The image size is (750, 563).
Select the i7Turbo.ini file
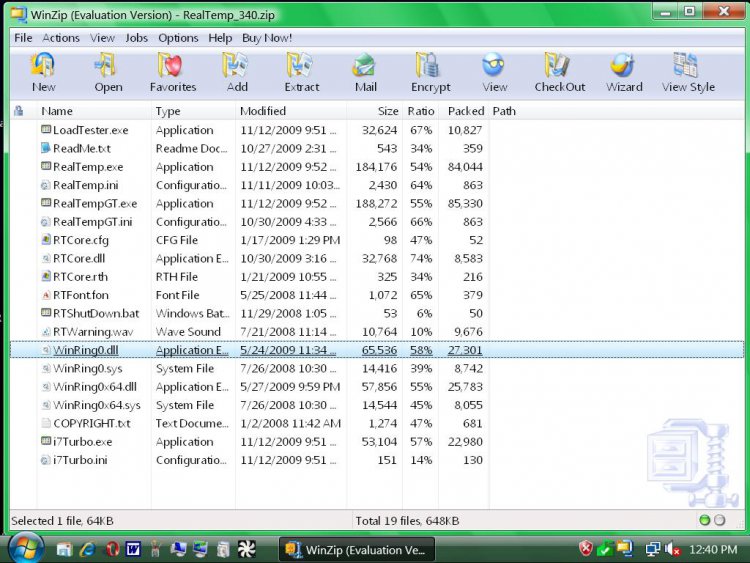click(x=80, y=460)
